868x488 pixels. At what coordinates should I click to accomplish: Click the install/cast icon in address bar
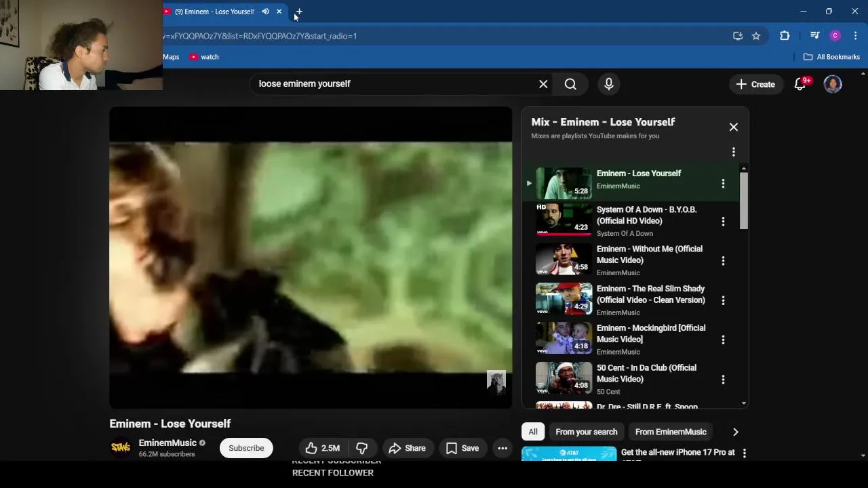tap(738, 36)
